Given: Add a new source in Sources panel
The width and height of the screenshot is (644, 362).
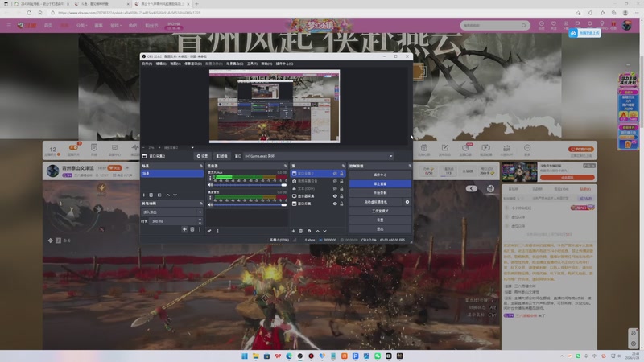Looking at the screenshot, I should (x=293, y=231).
